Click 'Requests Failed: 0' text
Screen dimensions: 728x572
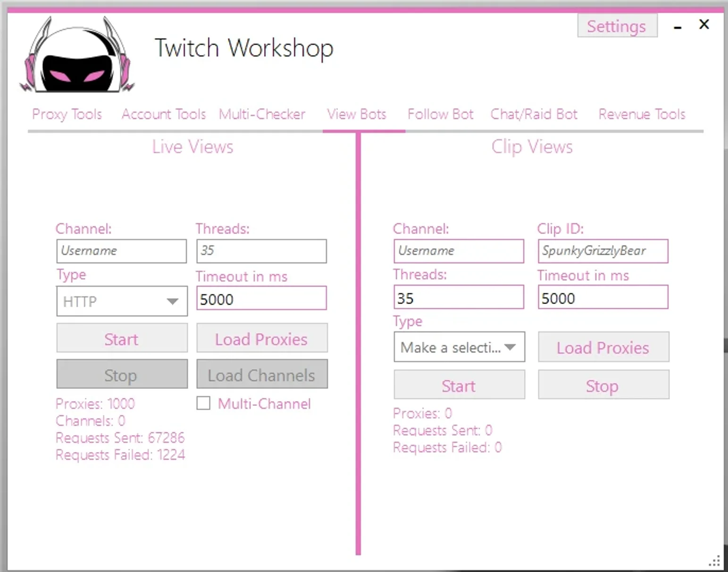[447, 447]
